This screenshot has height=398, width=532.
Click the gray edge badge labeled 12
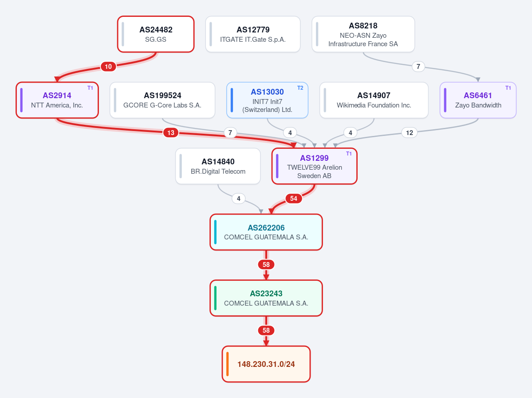[x=410, y=132]
